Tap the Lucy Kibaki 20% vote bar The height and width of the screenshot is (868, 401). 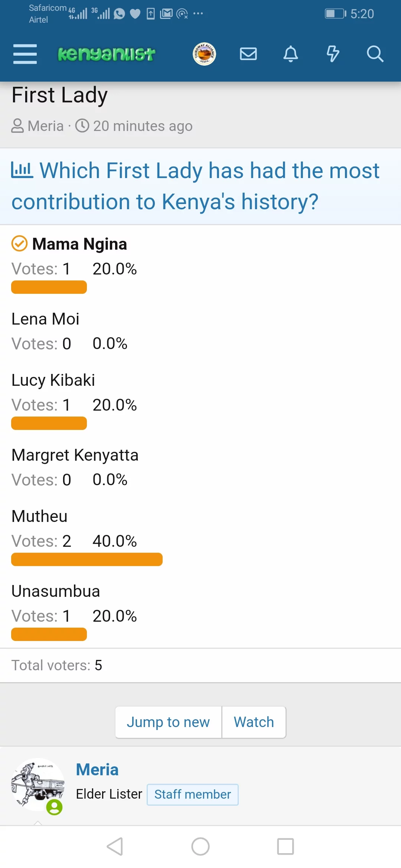tap(49, 423)
